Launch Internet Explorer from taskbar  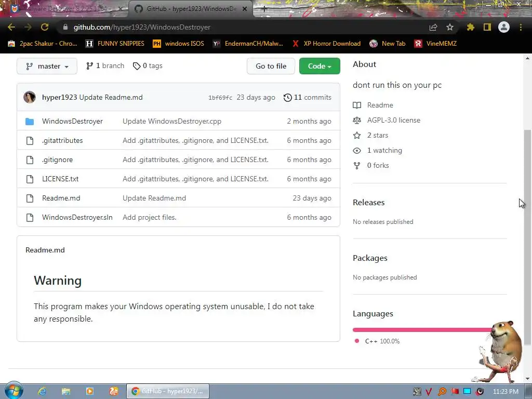tap(42, 391)
